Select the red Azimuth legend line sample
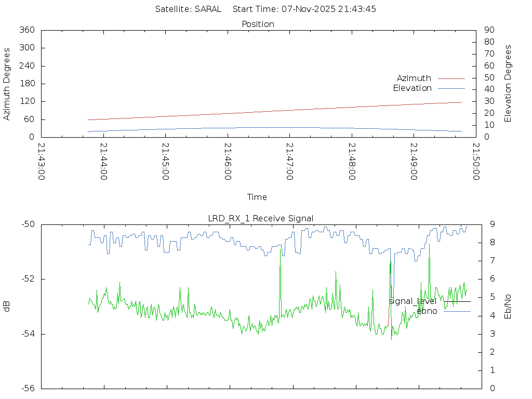 click(x=451, y=78)
